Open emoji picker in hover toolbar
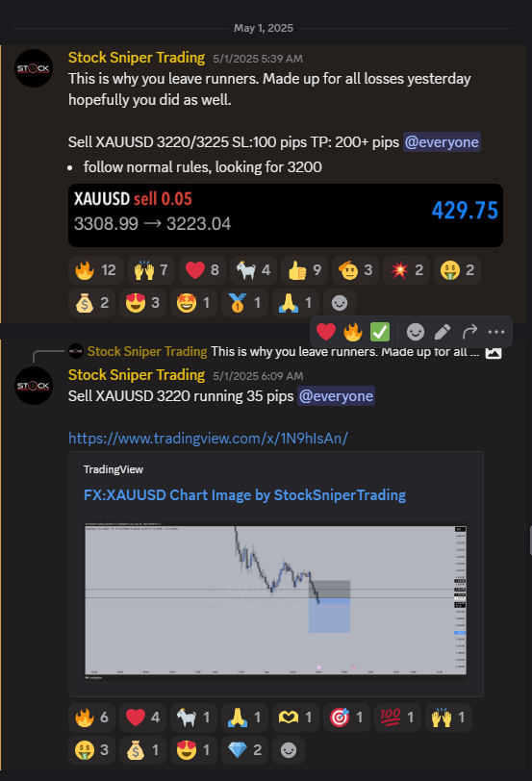Screen dimensions: 532x781 [x=416, y=332]
